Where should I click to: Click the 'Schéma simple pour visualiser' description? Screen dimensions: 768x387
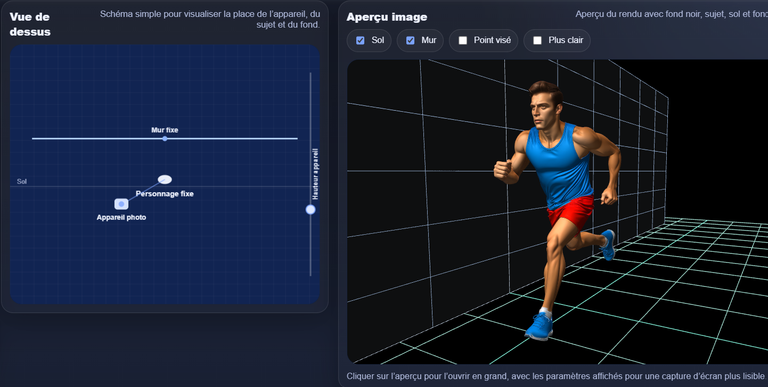(x=210, y=19)
